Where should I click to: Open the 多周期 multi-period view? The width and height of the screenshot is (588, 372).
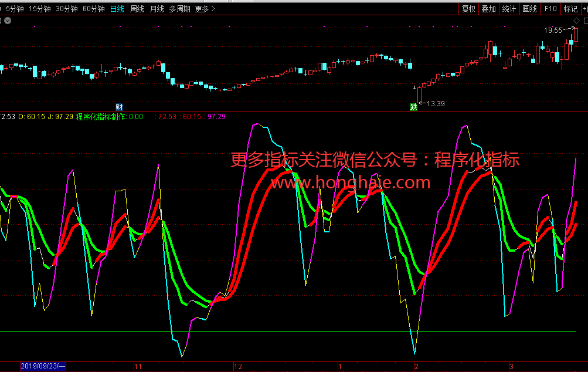pos(179,9)
